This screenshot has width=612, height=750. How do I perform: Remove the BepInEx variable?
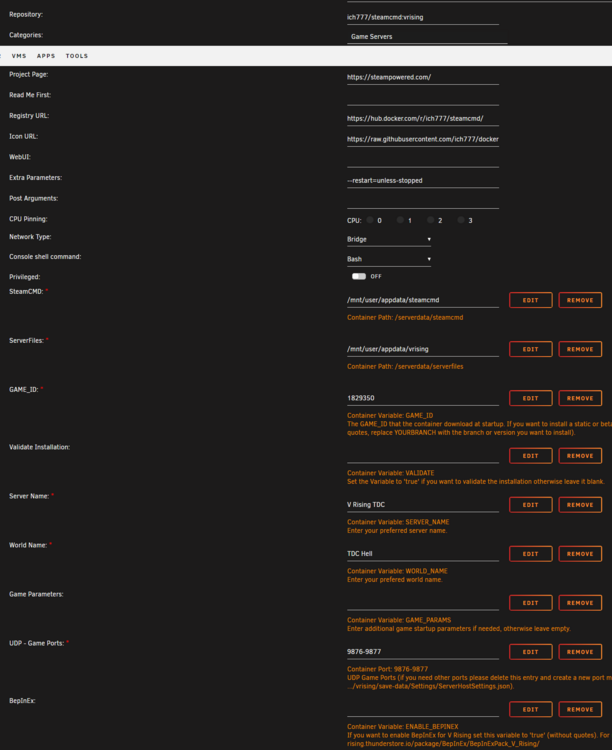pyautogui.click(x=580, y=709)
